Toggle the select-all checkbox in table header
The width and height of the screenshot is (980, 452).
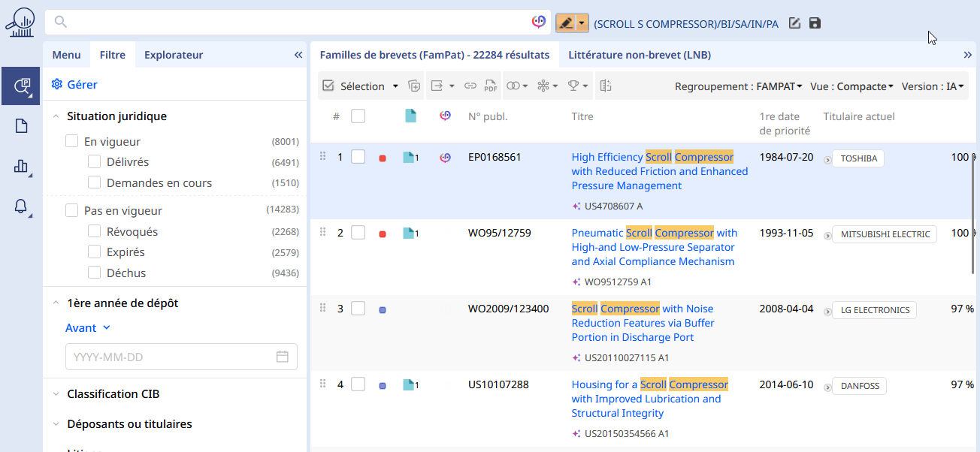pos(358,116)
